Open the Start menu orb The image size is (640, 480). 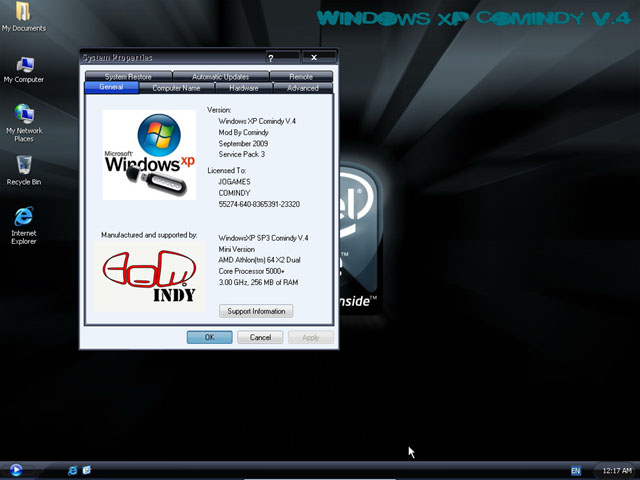pos(16,470)
